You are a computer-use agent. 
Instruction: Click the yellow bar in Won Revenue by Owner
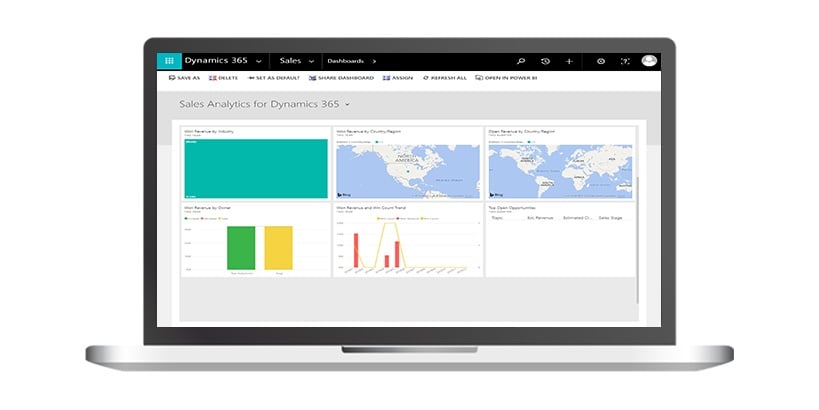pos(278,248)
